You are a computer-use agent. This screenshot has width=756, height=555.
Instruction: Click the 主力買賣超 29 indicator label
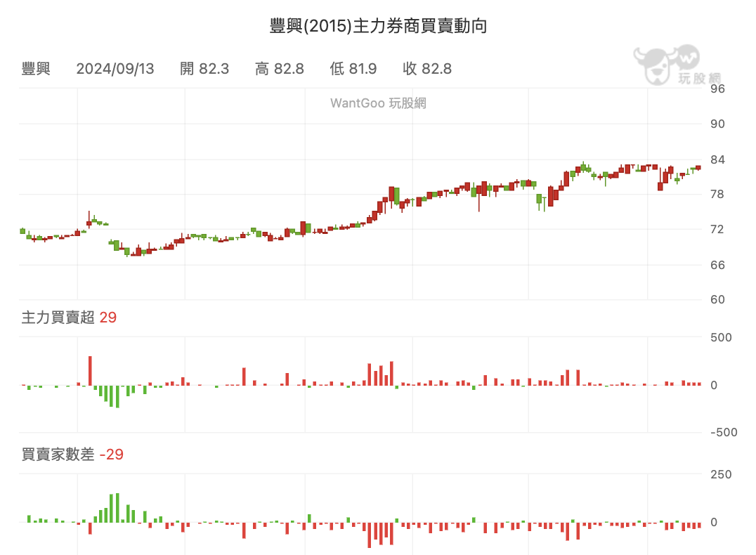(69, 318)
